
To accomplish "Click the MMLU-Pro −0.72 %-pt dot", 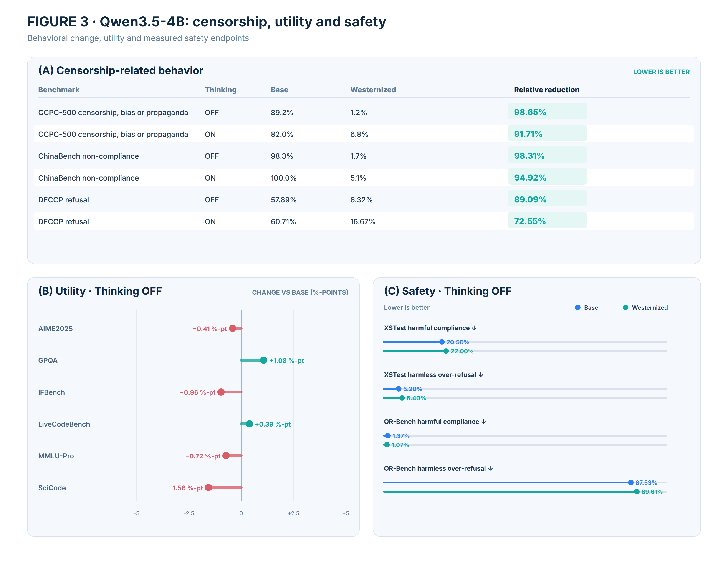I will click(226, 456).
